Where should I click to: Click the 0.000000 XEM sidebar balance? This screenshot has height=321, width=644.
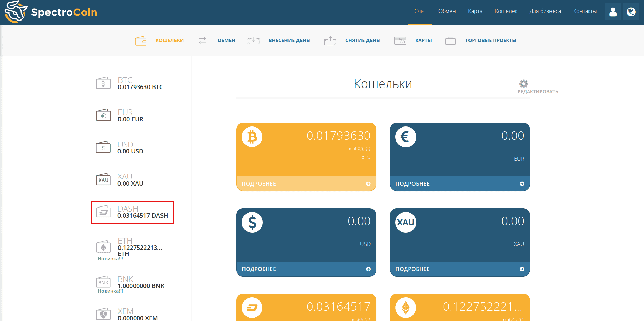coord(138,318)
